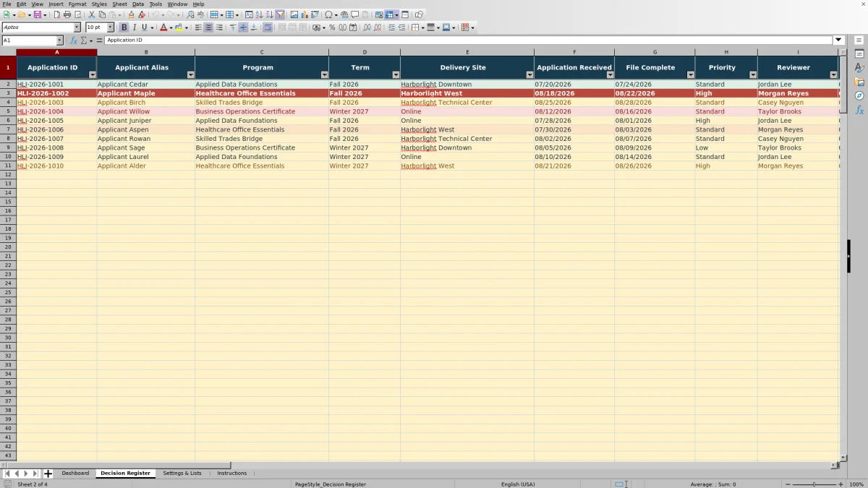Open the Program column filter dropdown
This screenshot has width=868, height=488.
tap(324, 74)
